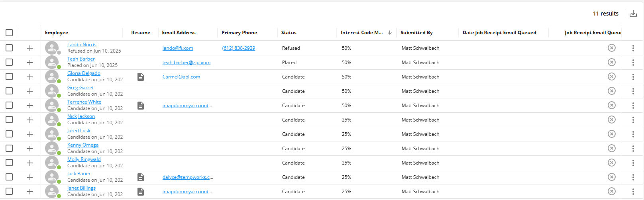644x200 pixels.
Task: Tick the checkbox for Kenny Omega row
Action: point(9,149)
